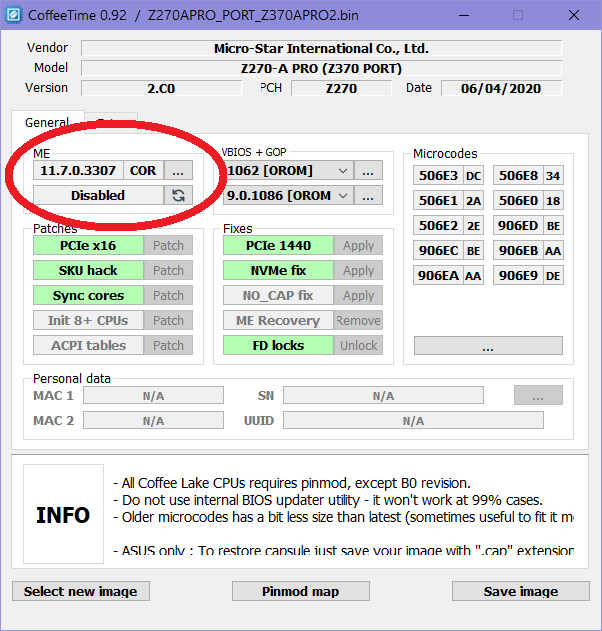The width and height of the screenshot is (602, 631).
Task: Click Patch button next to ACPI tables
Action: pyautogui.click(x=168, y=345)
